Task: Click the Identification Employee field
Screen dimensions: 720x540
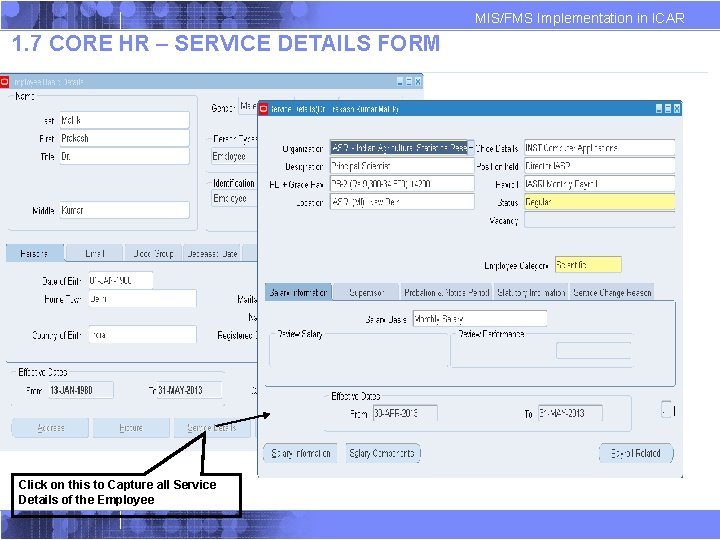Action: (234, 198)
